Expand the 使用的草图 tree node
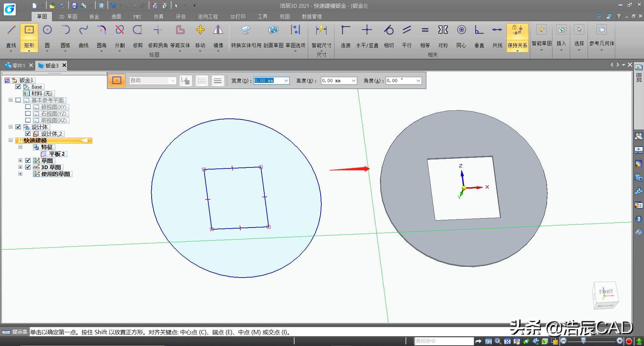Image resolution: width=644 pixels, height=346 pixels. tap(20, 174)
